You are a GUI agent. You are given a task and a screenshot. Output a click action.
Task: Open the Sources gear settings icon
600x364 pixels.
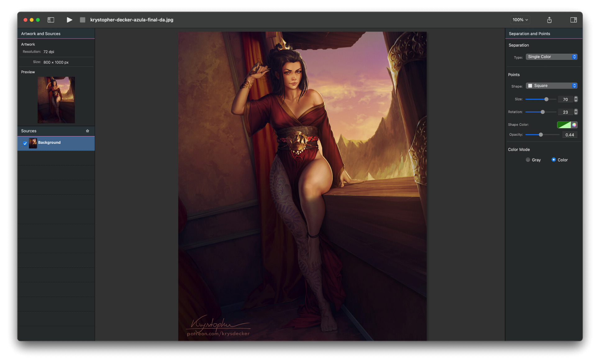(88, 131)
